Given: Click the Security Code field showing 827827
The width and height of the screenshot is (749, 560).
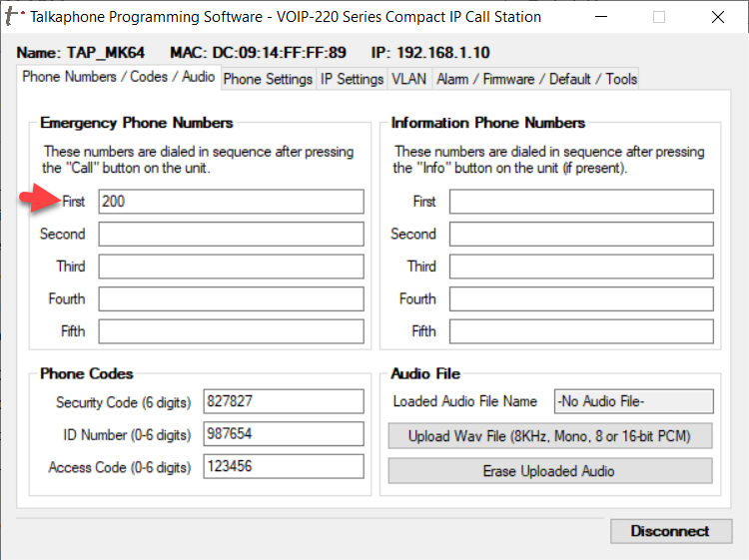Looking at the screenshot, I should click(284, 401).
